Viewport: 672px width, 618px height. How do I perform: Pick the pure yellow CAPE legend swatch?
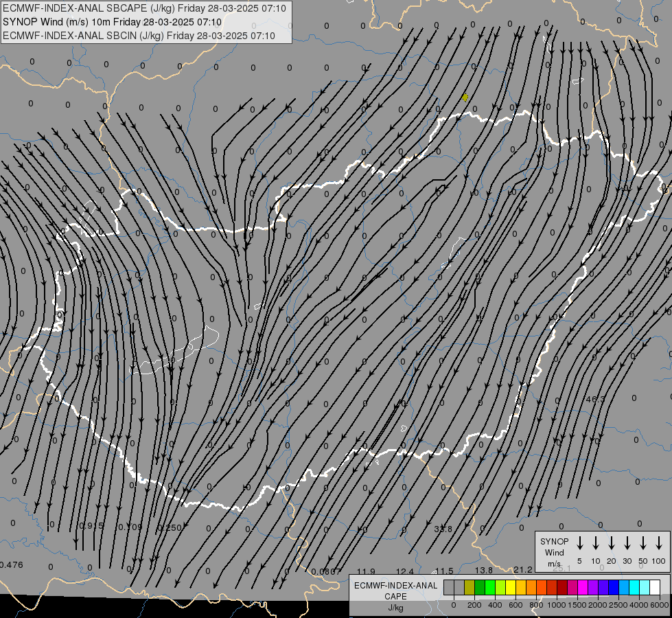point(511,588)
